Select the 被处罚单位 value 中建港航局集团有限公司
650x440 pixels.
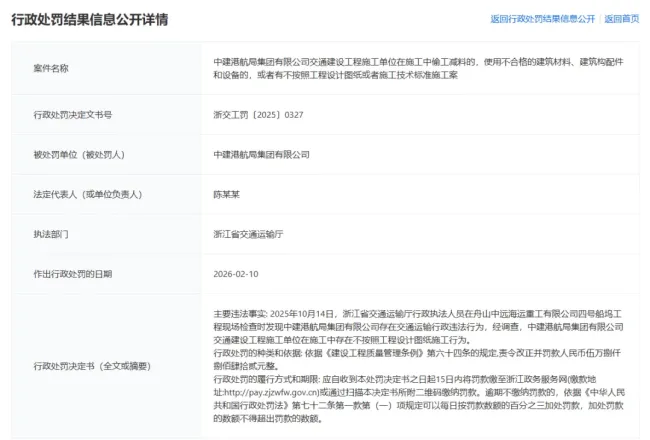point(262,155)
